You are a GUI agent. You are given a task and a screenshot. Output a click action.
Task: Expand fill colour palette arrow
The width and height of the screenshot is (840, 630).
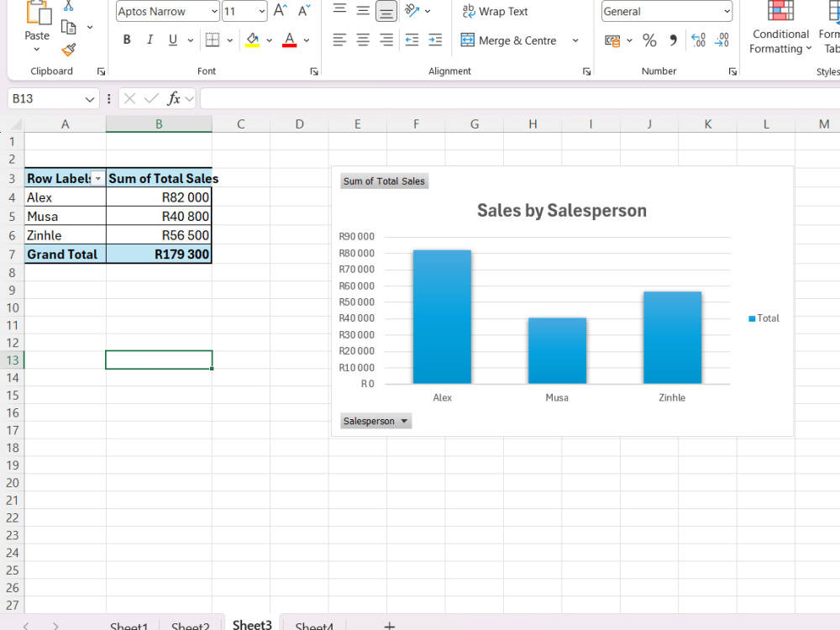click(269, 40)
